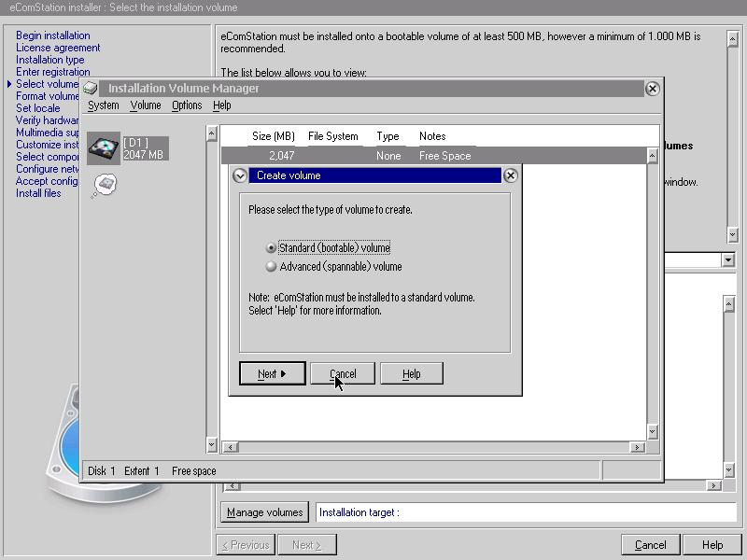The width and height of the screenshot is (747, 560).
Task: Click Installation type step
Action: click(50, 60)
